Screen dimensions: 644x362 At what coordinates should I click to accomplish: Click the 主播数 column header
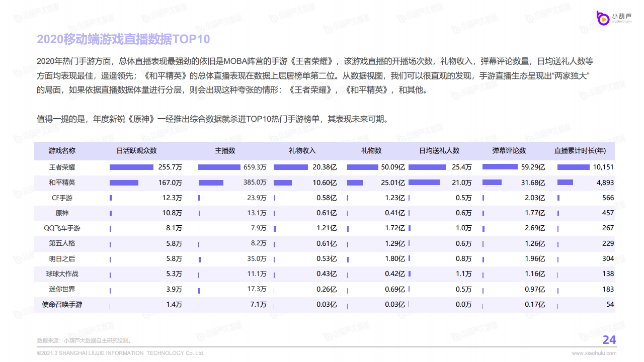point(225,151)
